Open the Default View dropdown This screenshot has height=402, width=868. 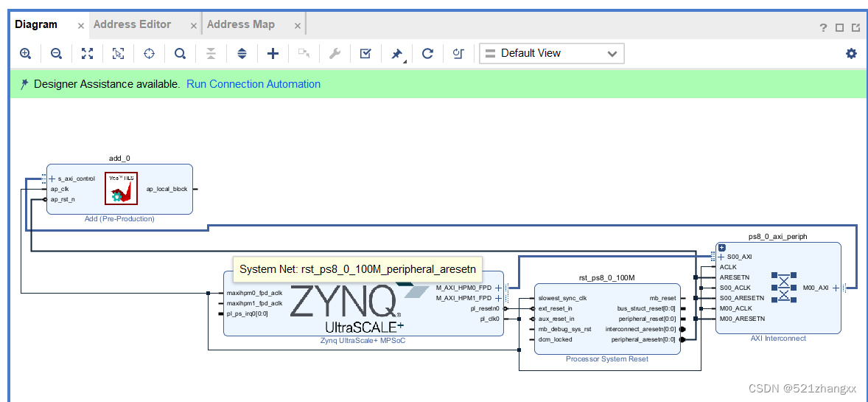click(551, 54)
